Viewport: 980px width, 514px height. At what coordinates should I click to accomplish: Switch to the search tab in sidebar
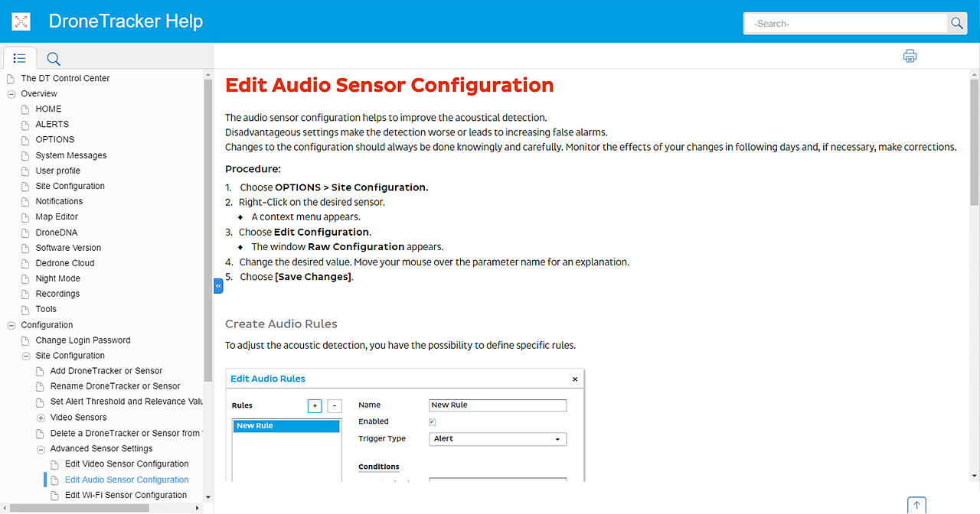pyautogui.click(x=54, y=58)
